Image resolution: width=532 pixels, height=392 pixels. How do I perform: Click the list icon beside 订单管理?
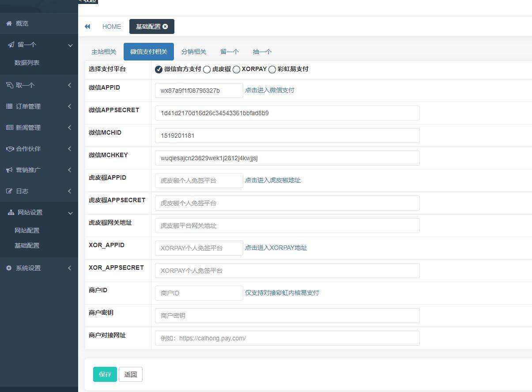click(9, 106)
